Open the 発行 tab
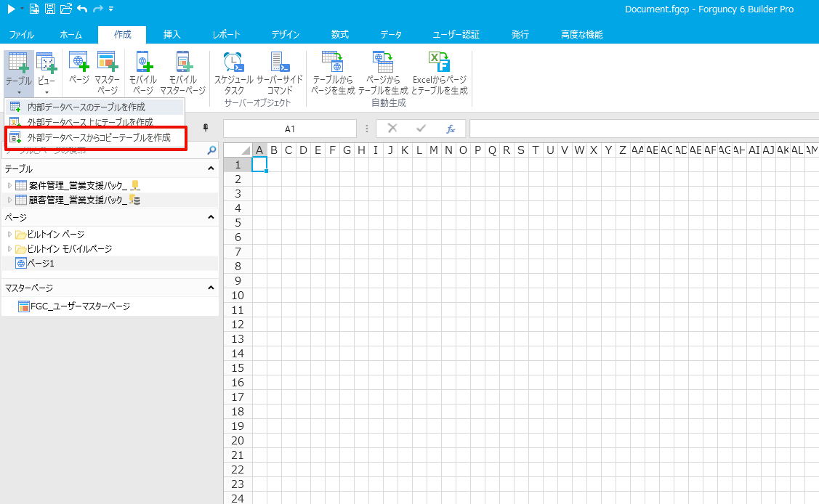819x504 pixels. click(520, 34)
